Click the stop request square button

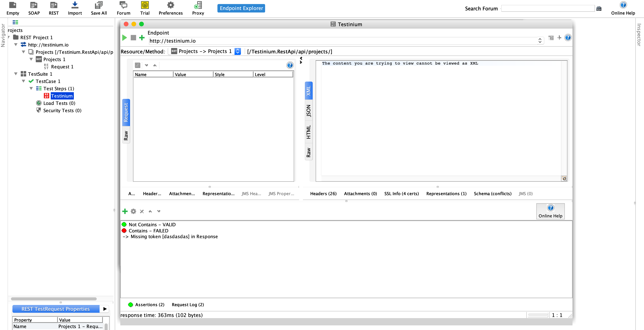pyautogui.click(x=133, y=38)
